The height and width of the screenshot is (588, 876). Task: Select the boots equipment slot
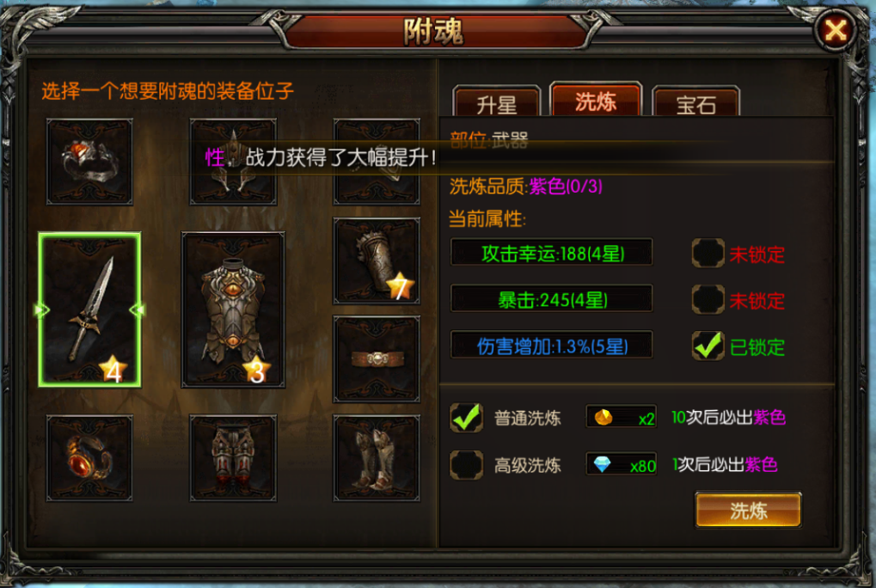377,458
